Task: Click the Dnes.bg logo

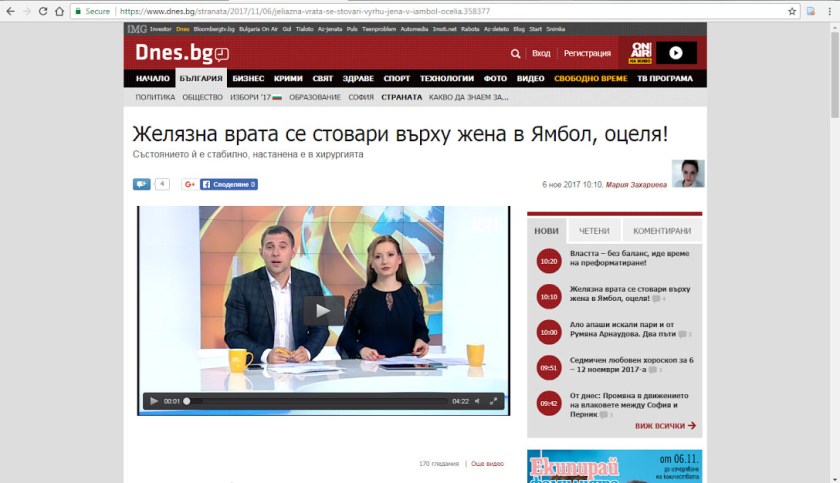Action: click(181, 54)
